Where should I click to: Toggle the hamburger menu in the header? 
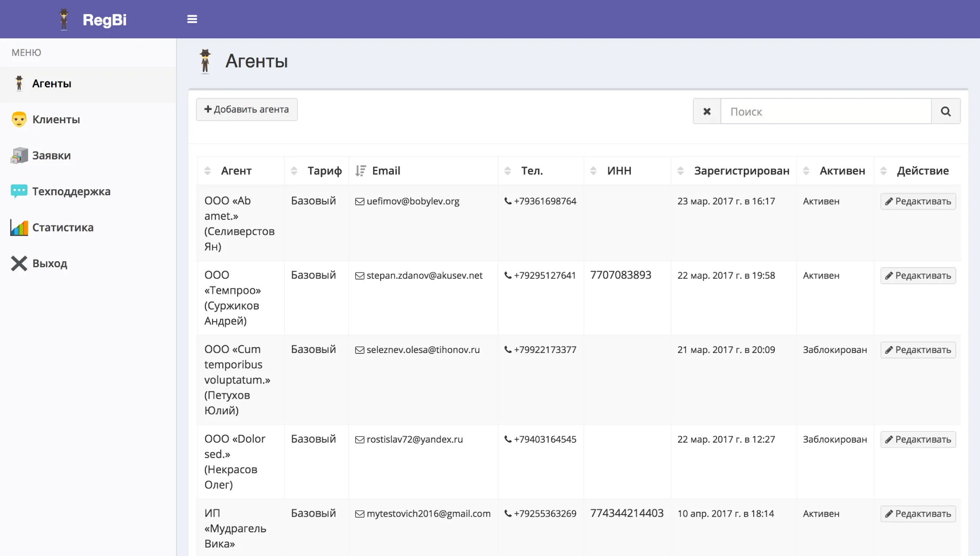click(192, 19)
